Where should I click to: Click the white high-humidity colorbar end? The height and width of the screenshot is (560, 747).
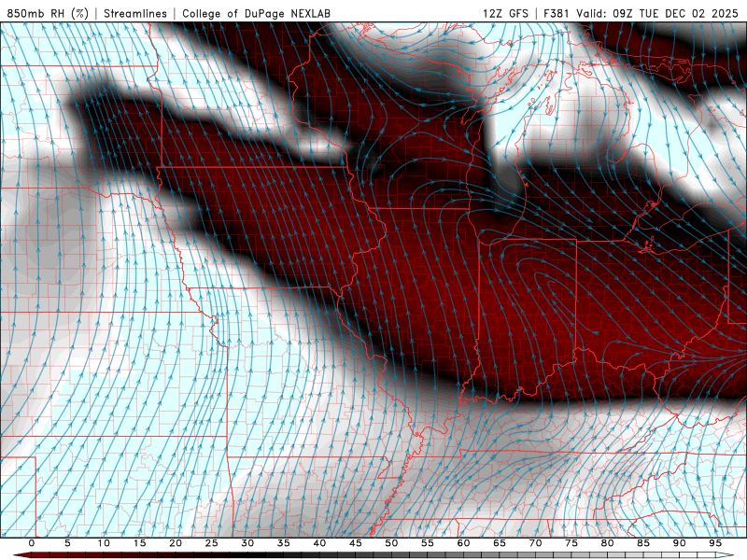(725, 555)
